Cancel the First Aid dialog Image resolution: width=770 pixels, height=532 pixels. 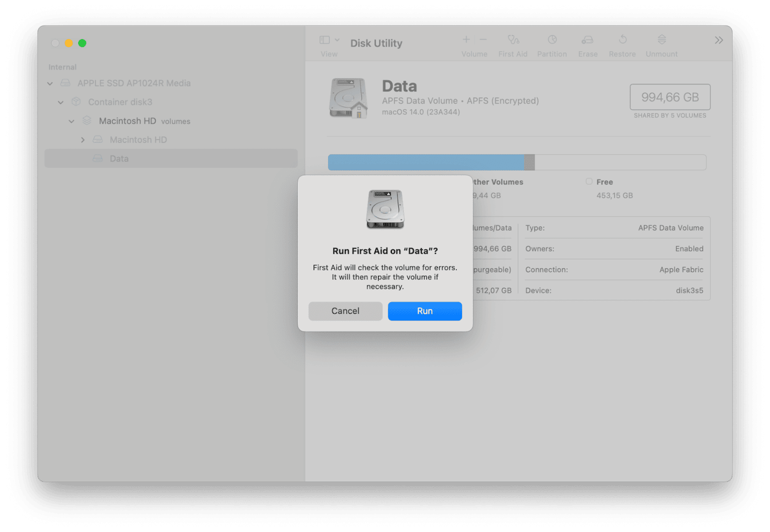coord(345,311)
